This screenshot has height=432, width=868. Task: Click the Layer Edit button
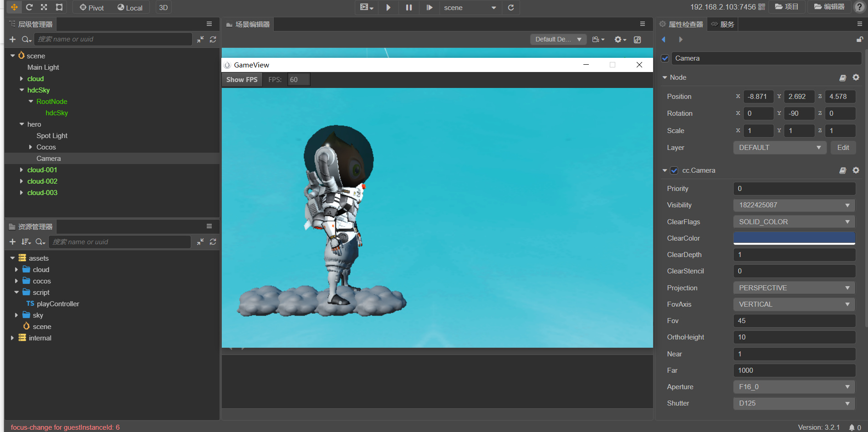843,148
